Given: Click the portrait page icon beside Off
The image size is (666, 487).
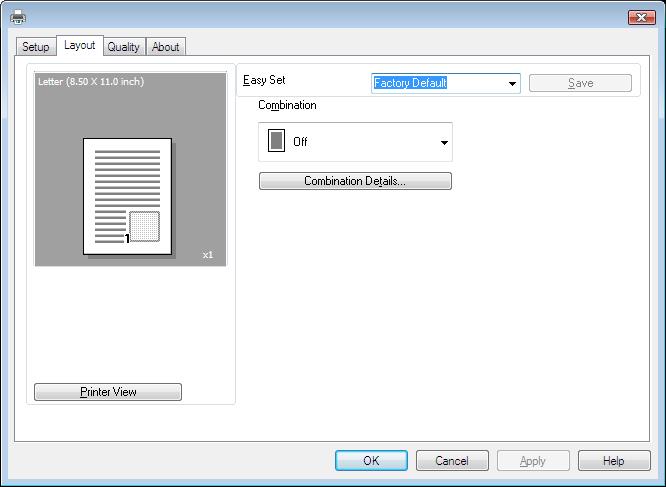Looking at the screenshot, I should [276, 141].
